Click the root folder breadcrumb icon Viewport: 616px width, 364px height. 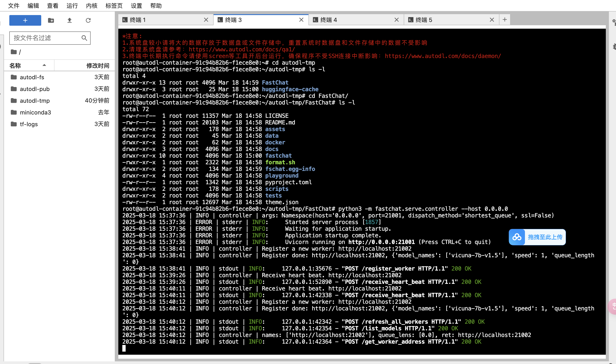(x=14, y=52)
